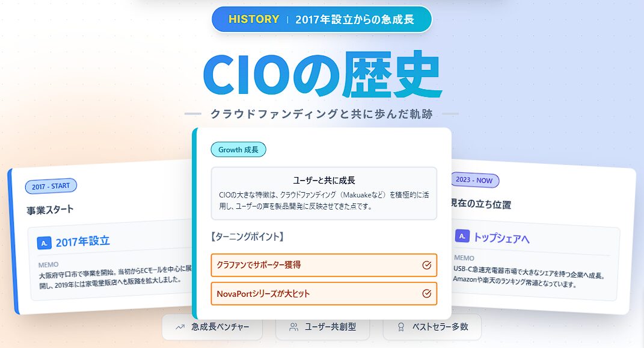The width and height of the screenshot is (644, 348).
Task: Click the blue A. badge beside 2017年設立
Action: (x=44, y=243)
